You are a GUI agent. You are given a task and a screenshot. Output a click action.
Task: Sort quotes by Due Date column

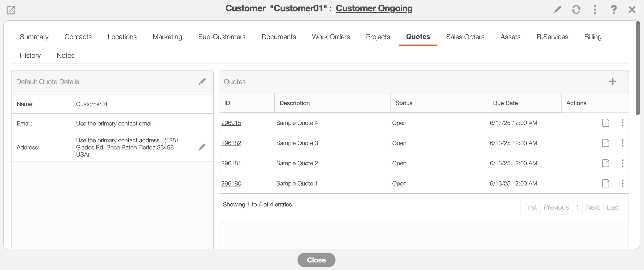(x=505, y=103)
